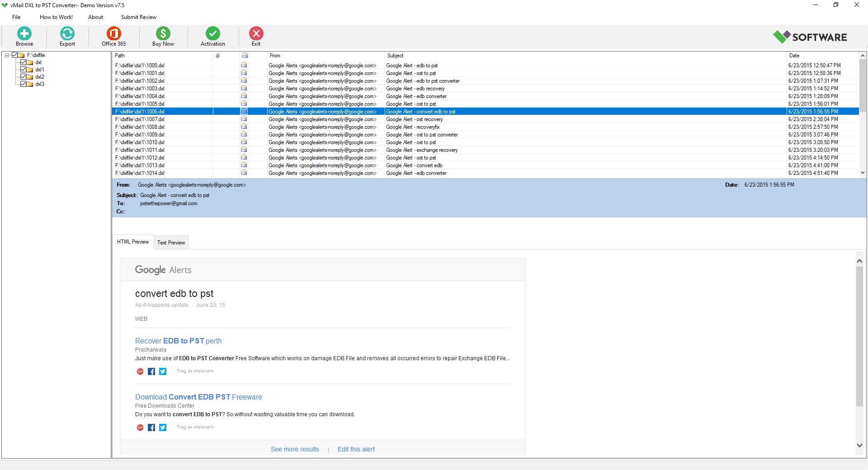Click the Browse toolbar icon
This screenshot has height=470, width=868.
point(24,33)
